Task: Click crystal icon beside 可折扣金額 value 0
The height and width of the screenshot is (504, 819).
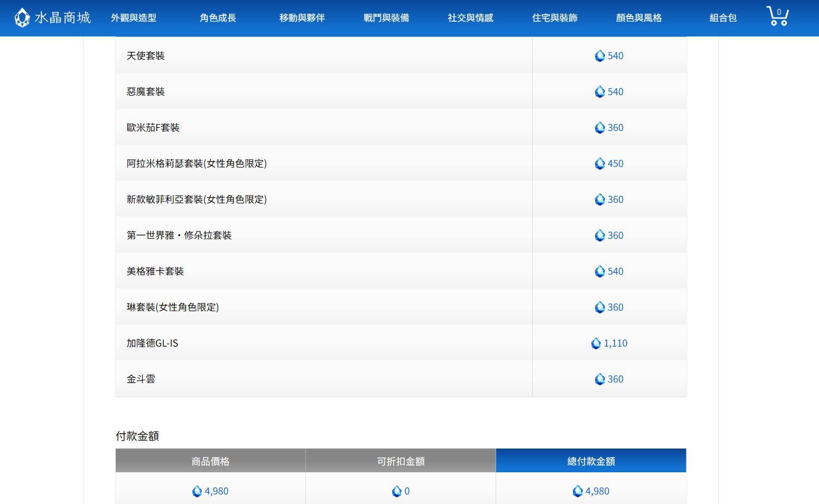Action: 397,491
